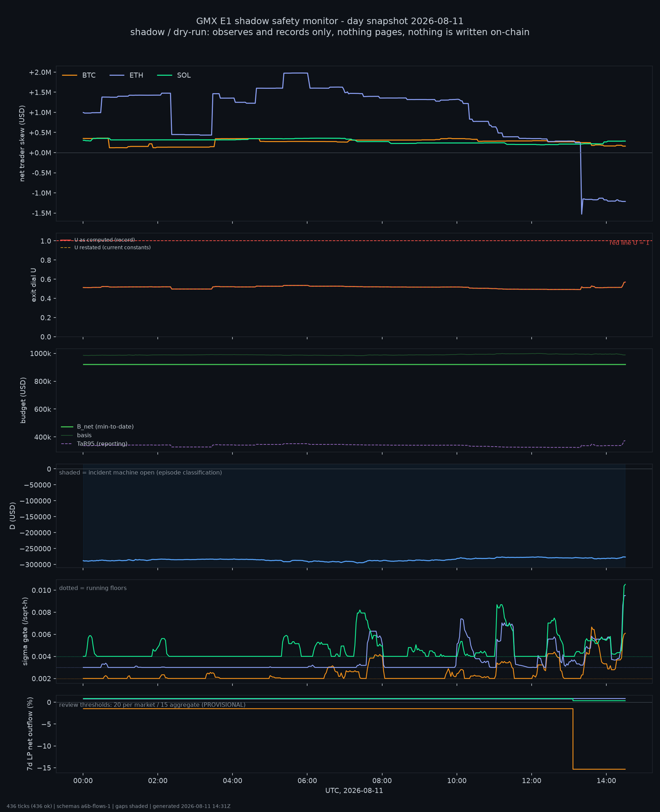The image size is (660, 812).
Task: Click the −250000 D axis tick label
Action: pyautogui.click(x=36, y=549)
